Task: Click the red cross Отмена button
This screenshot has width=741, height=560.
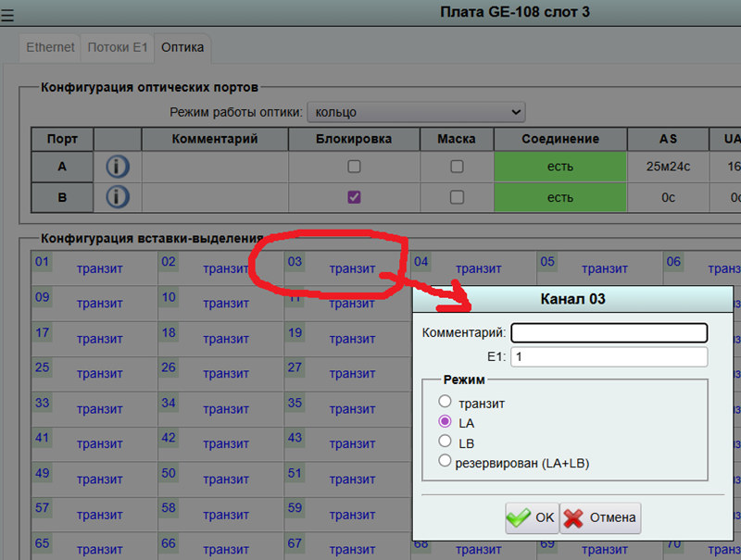Action: 600,517
